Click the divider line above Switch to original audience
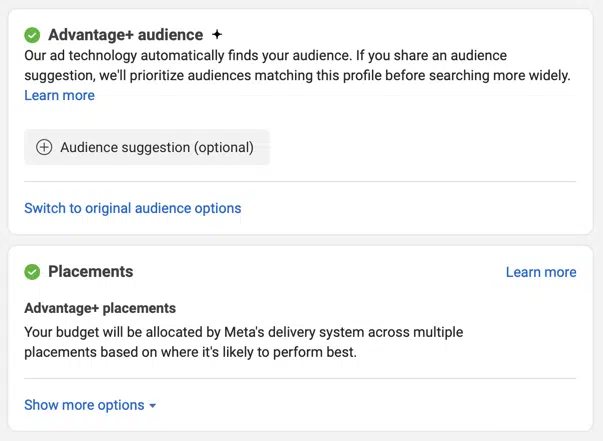603x441 pixels. (300, 181)
